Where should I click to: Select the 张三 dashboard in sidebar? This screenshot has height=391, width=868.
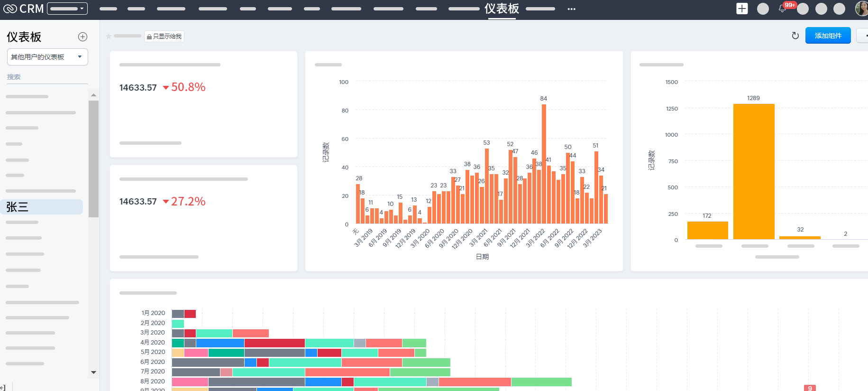43,207
